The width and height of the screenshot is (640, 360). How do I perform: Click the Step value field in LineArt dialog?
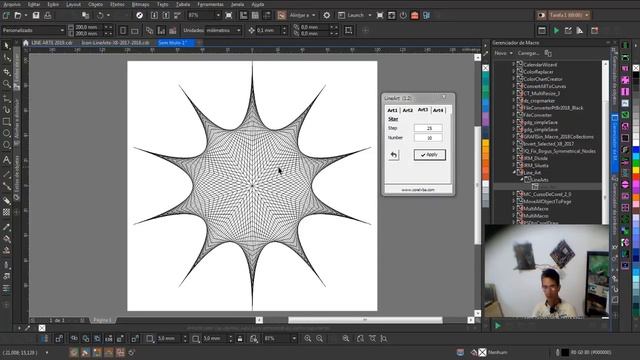coord(428,128)
